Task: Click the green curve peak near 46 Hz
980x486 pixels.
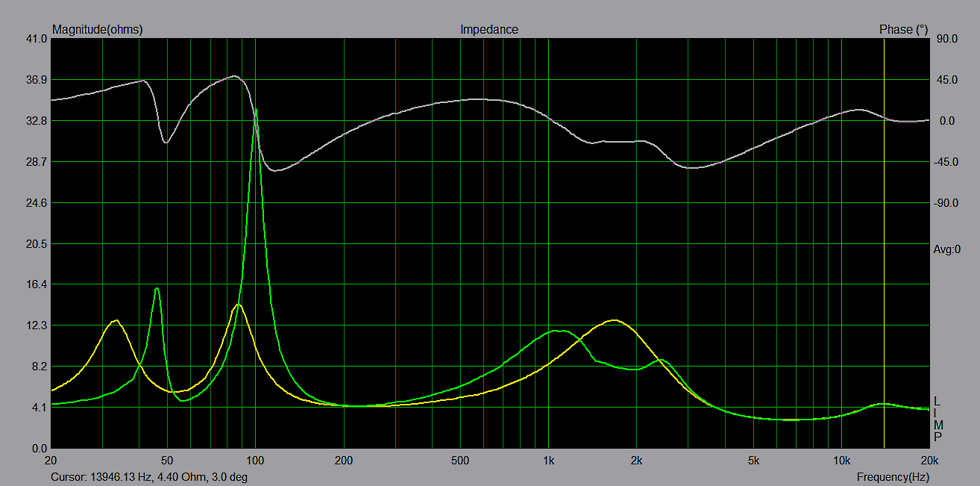Action: click(x=157, y=288)
